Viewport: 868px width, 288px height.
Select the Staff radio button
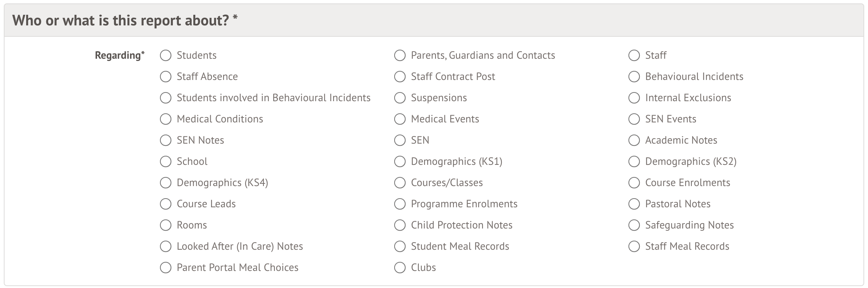(634, 56)
